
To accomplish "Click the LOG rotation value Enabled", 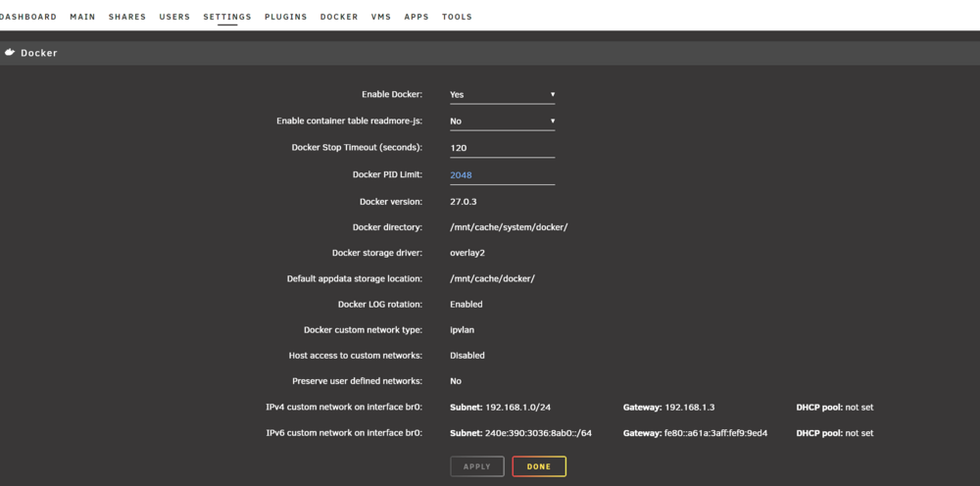I will coord(466,304).
